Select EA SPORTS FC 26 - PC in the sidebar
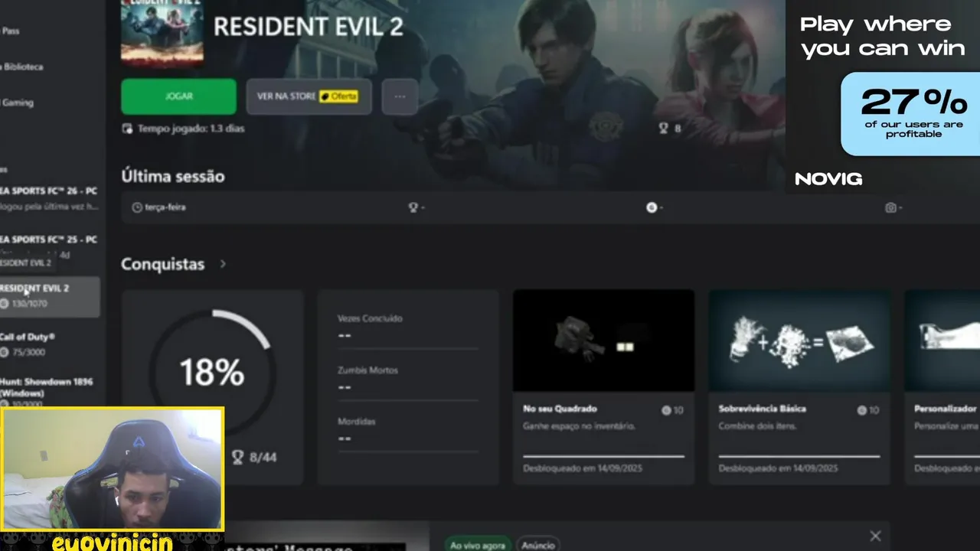 point(50,198)
